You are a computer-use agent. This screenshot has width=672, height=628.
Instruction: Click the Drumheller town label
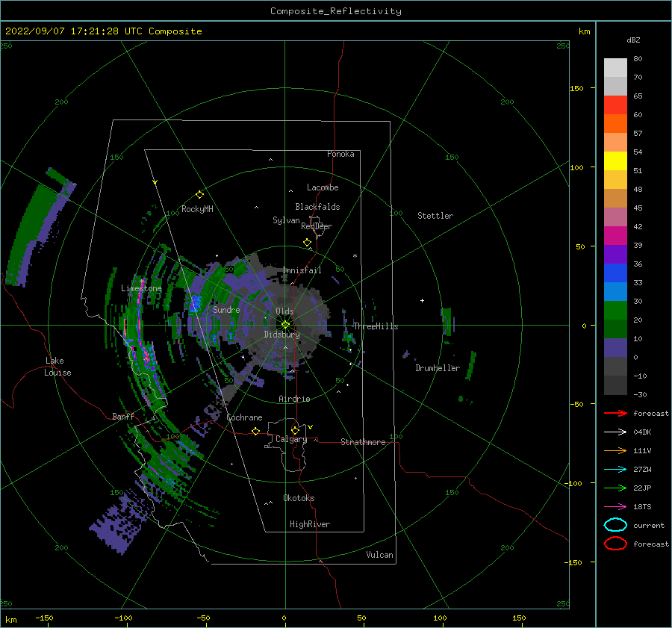pos(438,368)
